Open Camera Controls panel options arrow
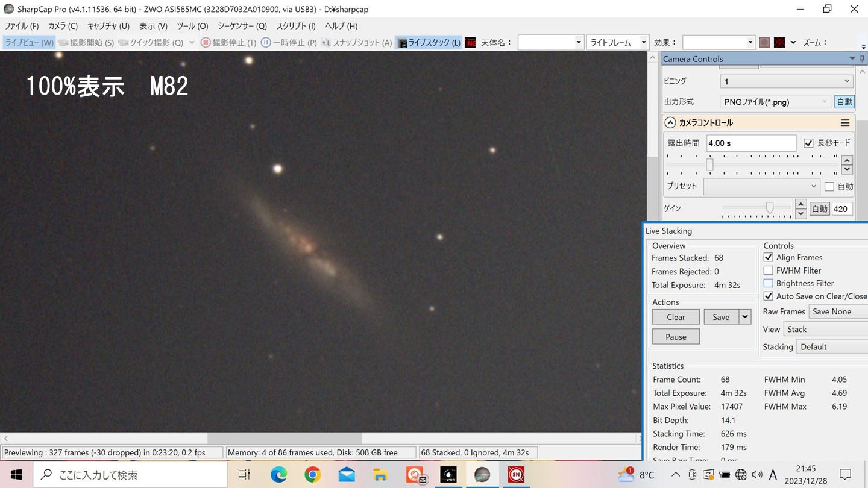 [x=852, y=58]
